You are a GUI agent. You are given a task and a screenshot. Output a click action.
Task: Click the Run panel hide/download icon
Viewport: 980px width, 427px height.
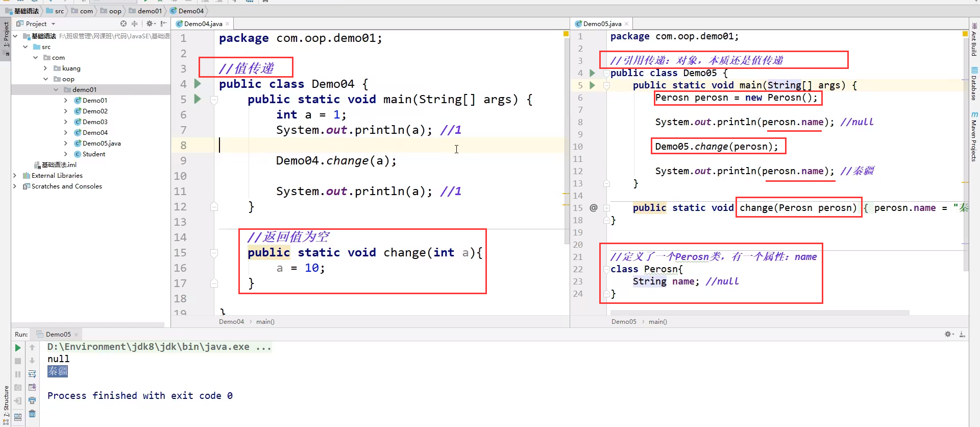pos(962,334)
